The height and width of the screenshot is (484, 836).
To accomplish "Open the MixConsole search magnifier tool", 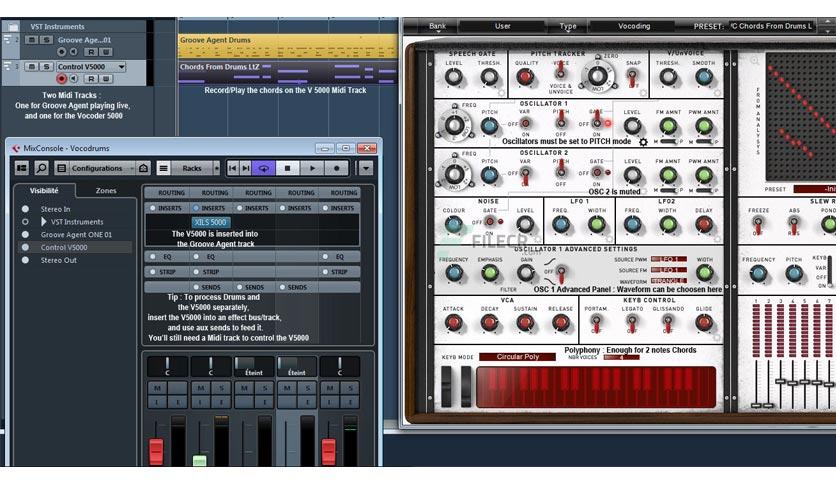I will click(x=41, y=168).
